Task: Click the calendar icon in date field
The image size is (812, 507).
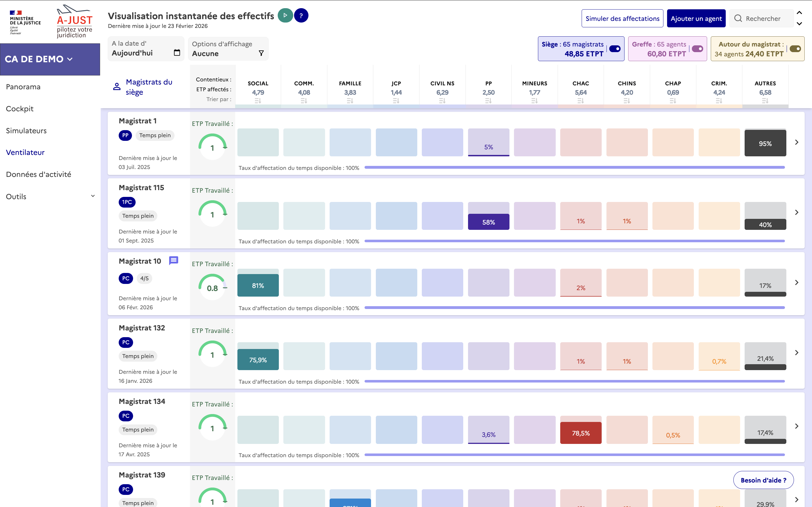Action: pyautogui.click(x=177, y=53)
